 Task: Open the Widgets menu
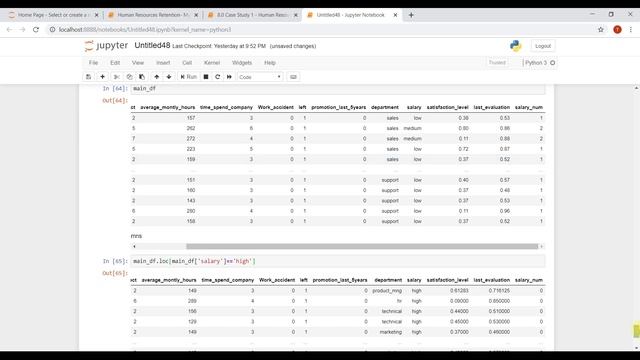pos(242,63)
